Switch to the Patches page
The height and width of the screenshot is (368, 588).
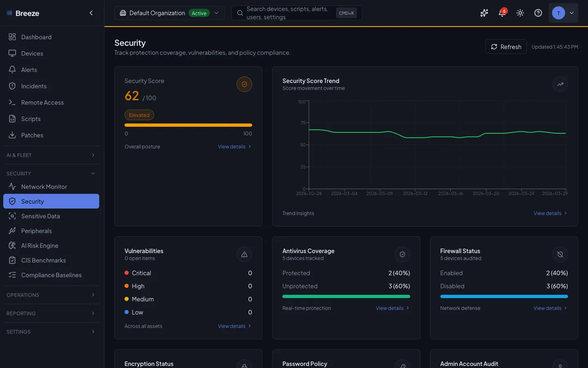32,135
